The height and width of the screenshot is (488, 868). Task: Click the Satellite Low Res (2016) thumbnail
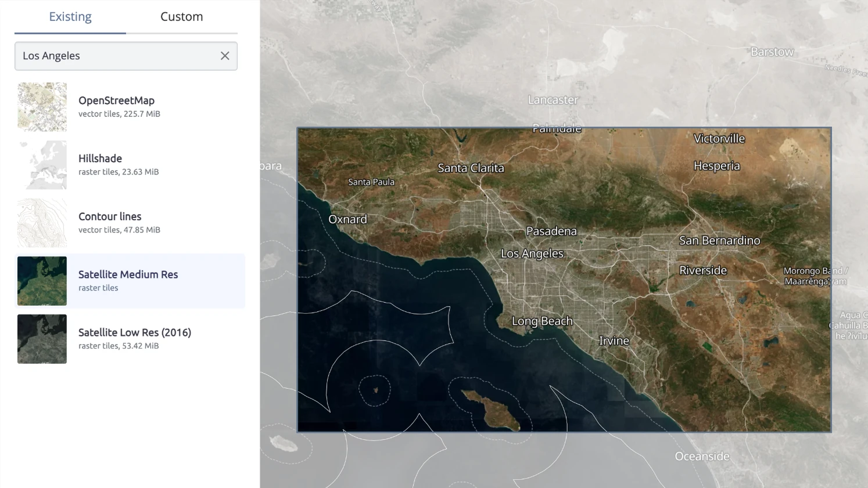tap(41, 339)
